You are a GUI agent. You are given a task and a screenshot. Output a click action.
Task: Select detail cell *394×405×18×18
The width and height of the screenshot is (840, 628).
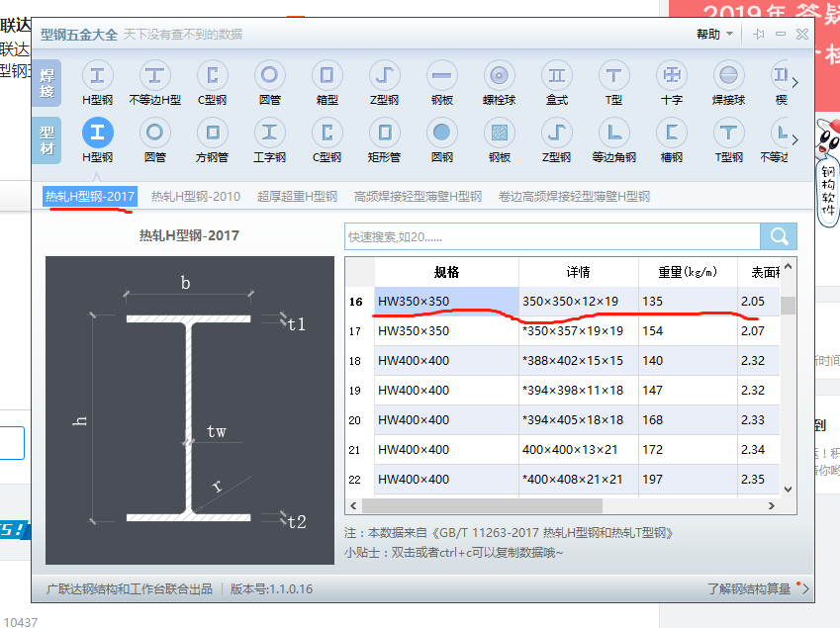[x=579, y=420]
